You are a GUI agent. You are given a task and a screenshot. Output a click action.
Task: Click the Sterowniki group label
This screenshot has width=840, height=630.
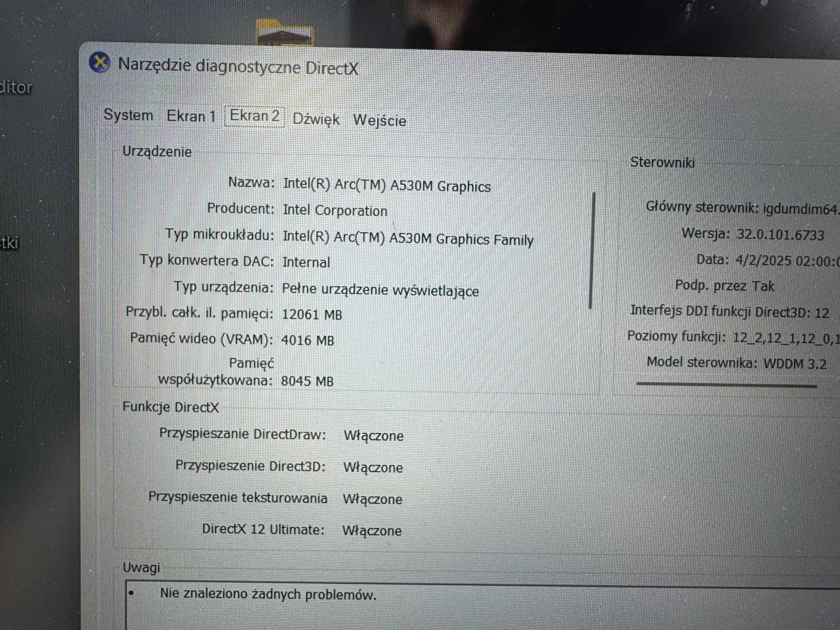coord(663,162)
